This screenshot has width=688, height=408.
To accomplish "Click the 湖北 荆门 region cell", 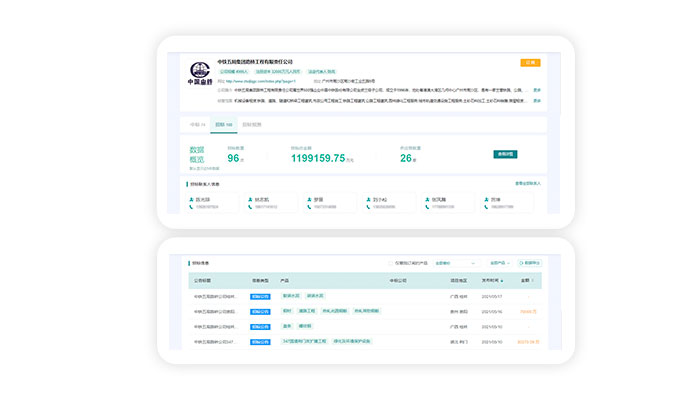I will coord(459,342).
